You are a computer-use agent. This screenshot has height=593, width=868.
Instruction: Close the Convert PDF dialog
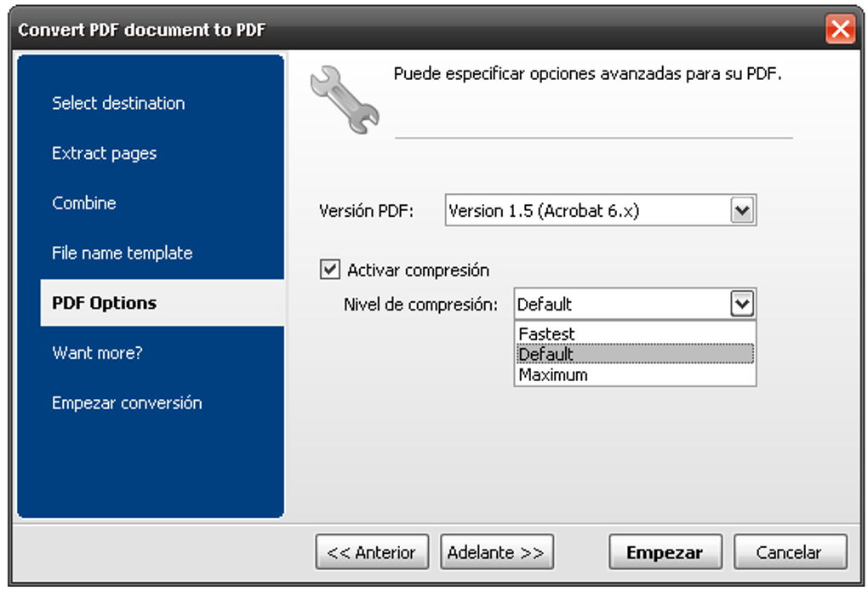click(x=840, y=31)
